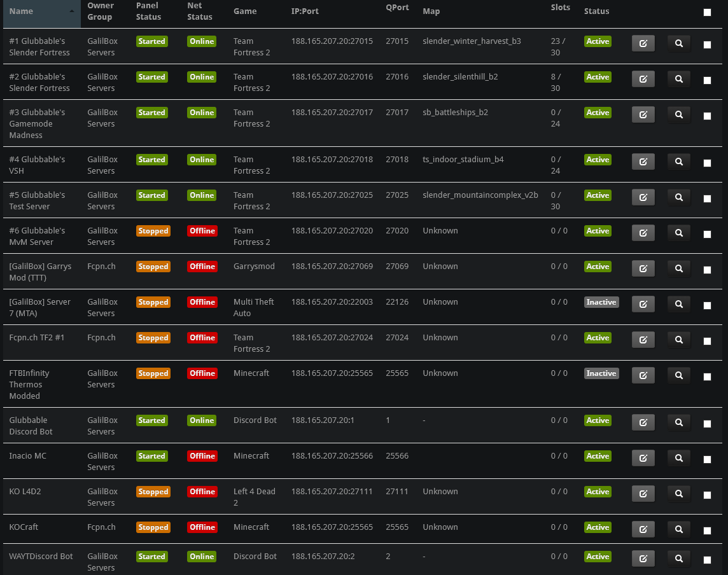Image resolution: width=728 pixels, height=575 pixels.
Task: Edit [GalilBox] Garrys Mod (TTT) server
Action: [643, 268]
